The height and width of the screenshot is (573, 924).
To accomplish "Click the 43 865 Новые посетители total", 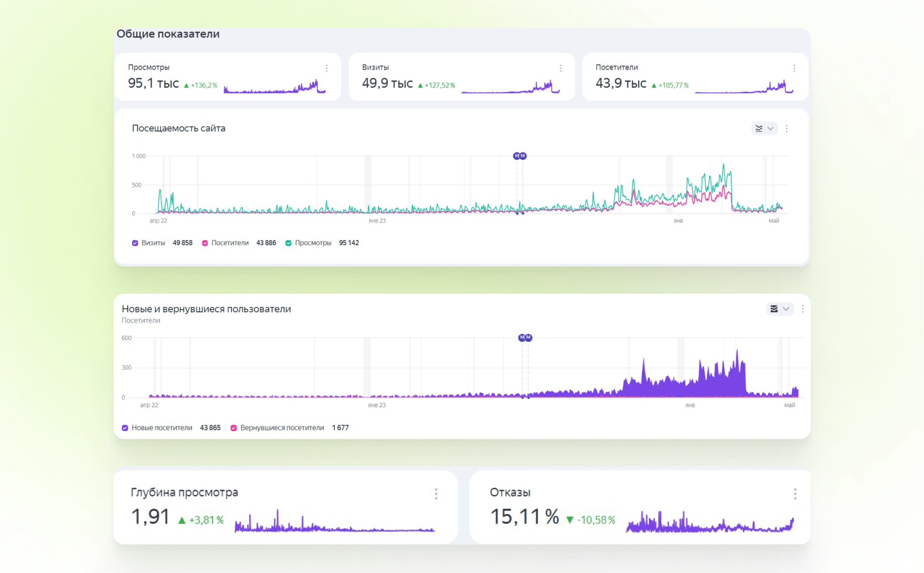I will click(x=210, y=428).
